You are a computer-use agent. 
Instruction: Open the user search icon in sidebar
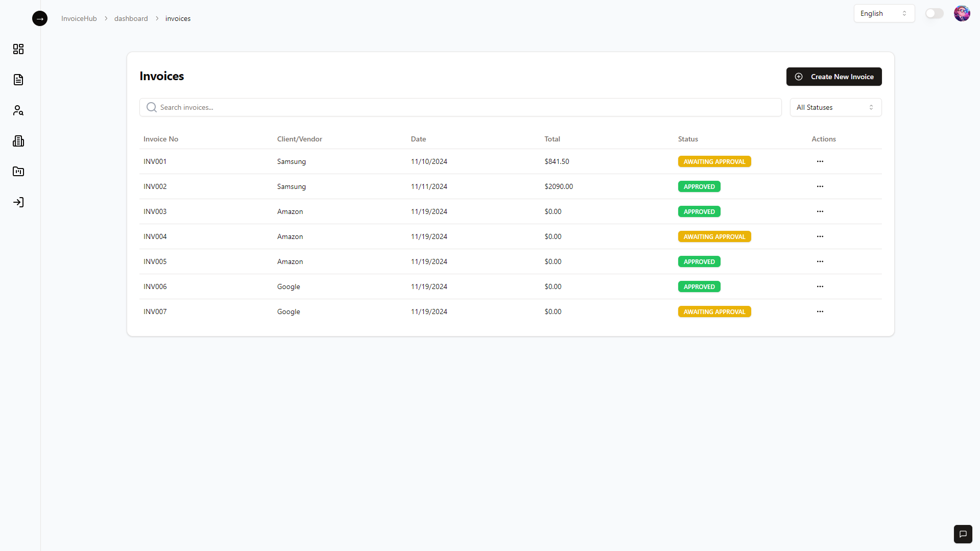pos(18,110)
